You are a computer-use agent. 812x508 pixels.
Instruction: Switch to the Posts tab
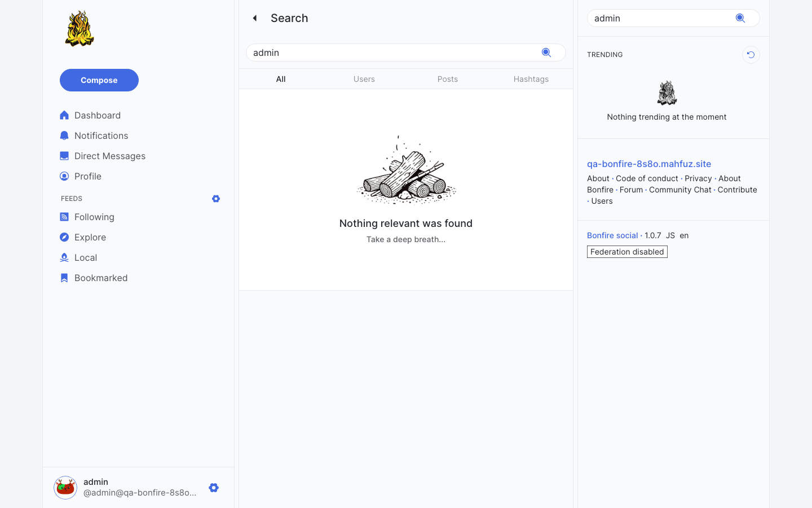(448, 79)
